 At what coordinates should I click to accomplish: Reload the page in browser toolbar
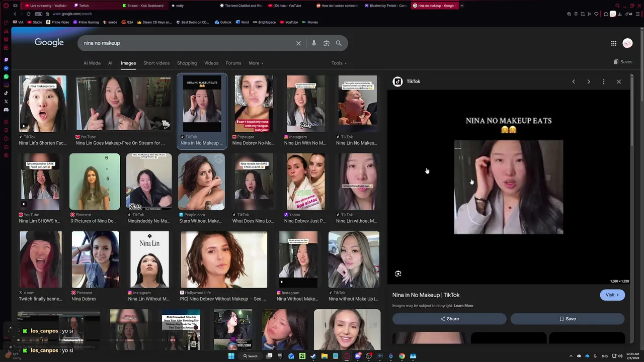(x=28, y=14)
